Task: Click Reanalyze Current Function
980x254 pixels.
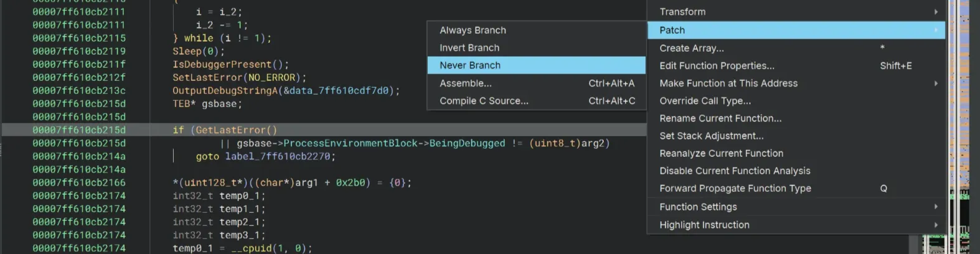Action: 722,153
